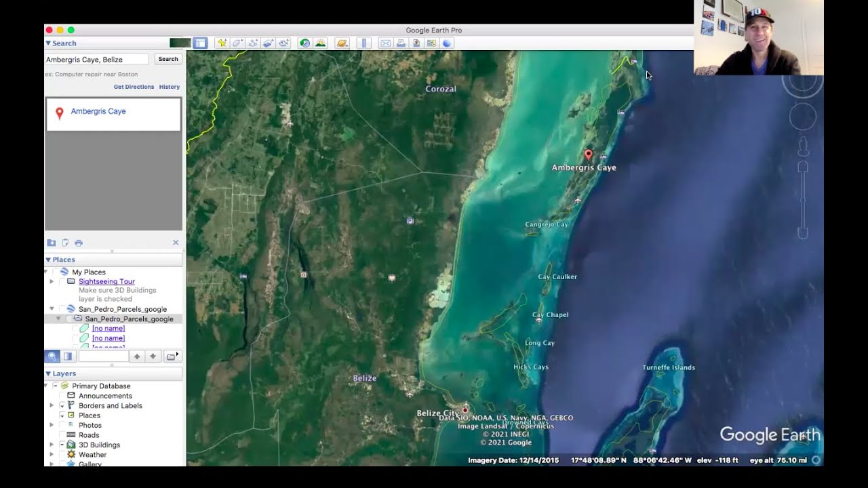The image size is (868, 488).
Task: Click the magnifier search places icon
Action: click(52, 357)
